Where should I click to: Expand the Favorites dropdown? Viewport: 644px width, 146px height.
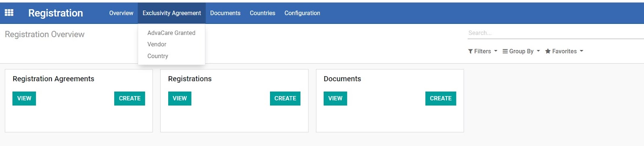(x=564, y=51)
